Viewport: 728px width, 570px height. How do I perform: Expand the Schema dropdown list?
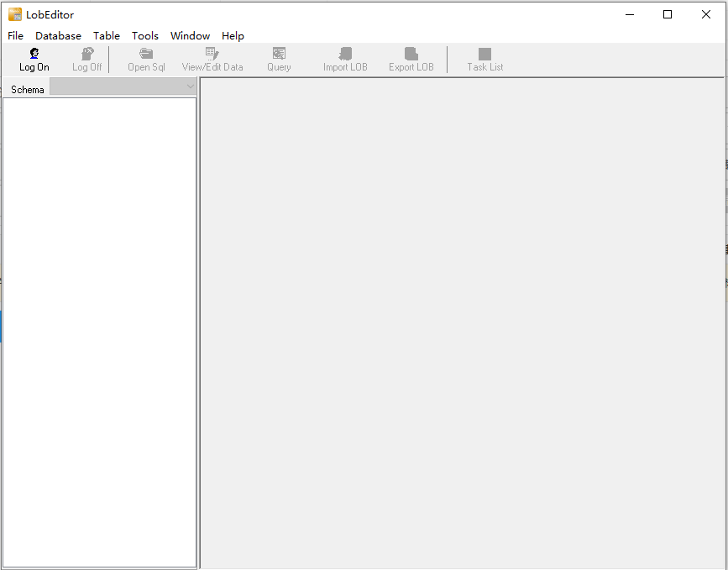click(x=190, y=86)
